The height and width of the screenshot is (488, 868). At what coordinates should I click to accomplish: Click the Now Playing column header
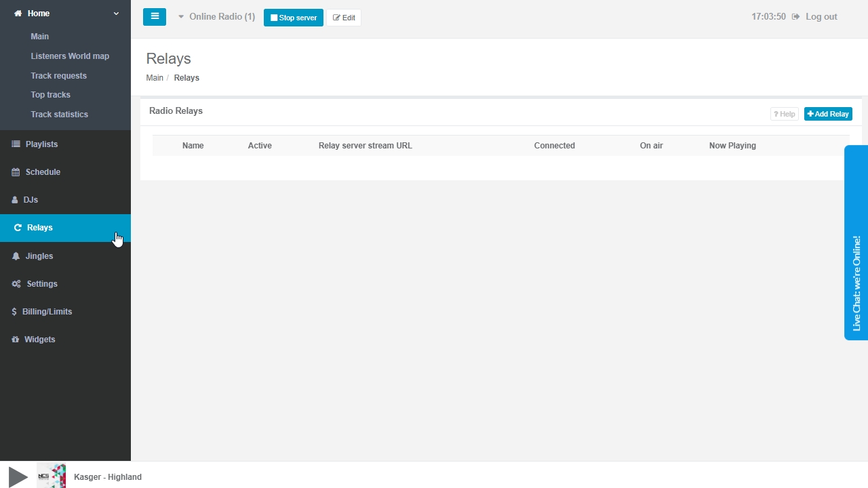click(x=732, y=146)
